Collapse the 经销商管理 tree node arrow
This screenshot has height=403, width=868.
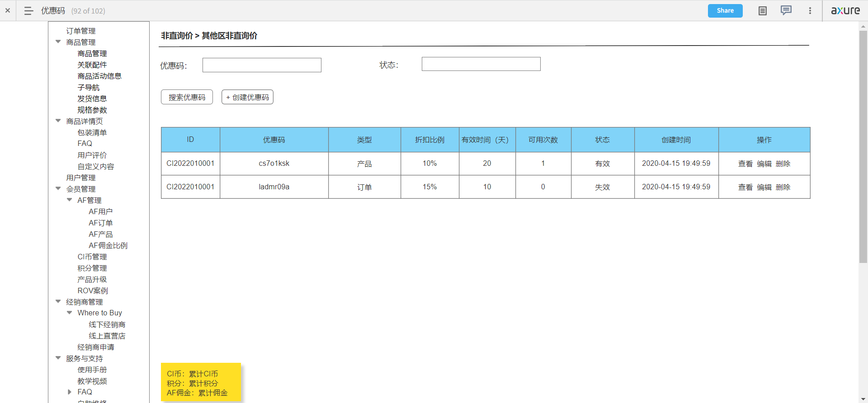tap(58, 301)
